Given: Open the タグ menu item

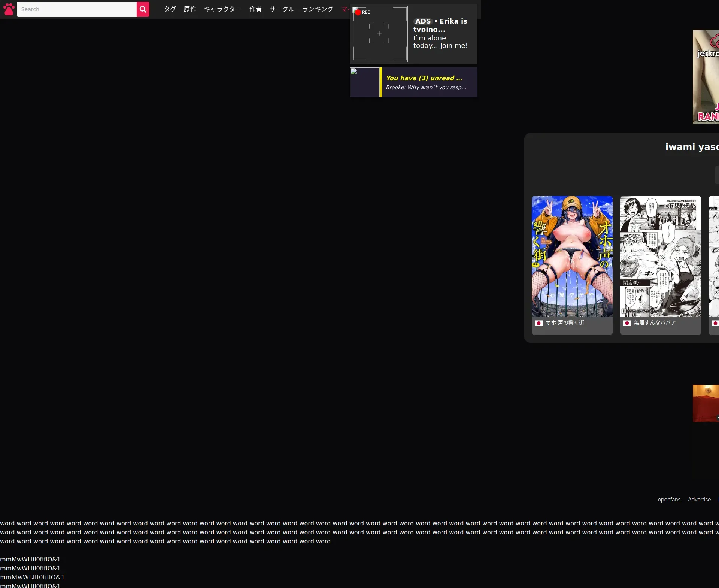Looking at the screenshot, I should click(x=170, y=9).
